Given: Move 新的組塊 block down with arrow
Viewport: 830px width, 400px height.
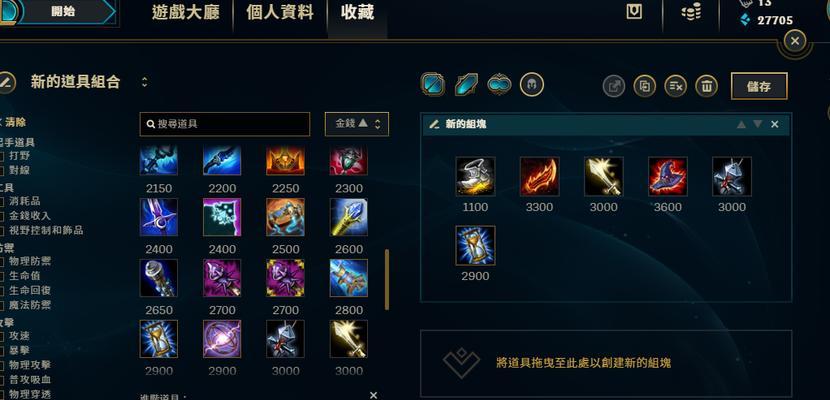Looking at the screenshot, I should click(x=757, y=124).
